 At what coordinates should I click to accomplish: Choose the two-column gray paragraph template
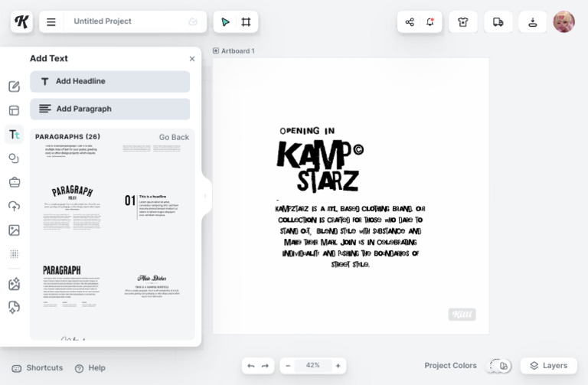coord(152,148)
